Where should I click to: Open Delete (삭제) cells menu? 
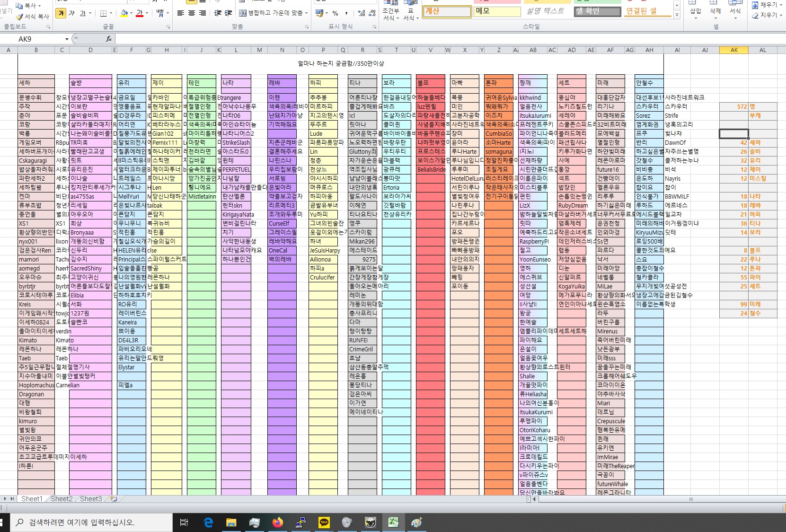point(715,9)
